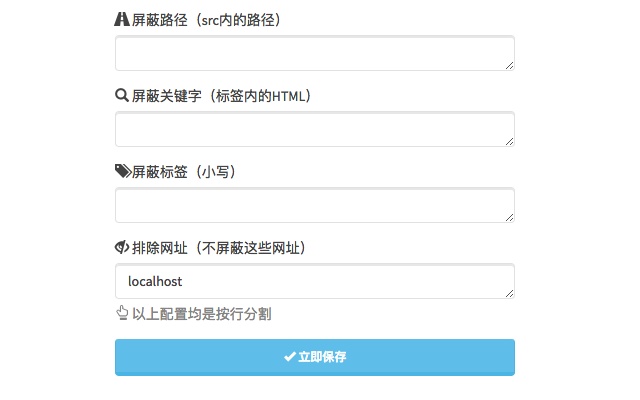Click the road icon beside 屏蔽路径

(x=123, y=19)
